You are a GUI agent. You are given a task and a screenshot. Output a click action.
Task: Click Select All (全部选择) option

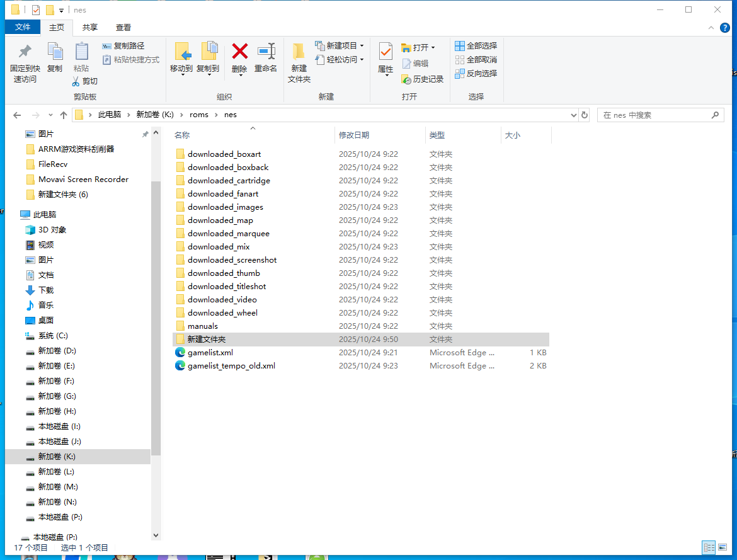(x=476, y=46)
